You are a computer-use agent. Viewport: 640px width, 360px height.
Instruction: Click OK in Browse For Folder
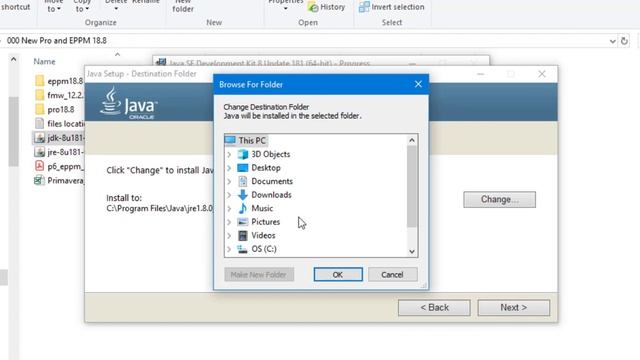pos(338,275)
